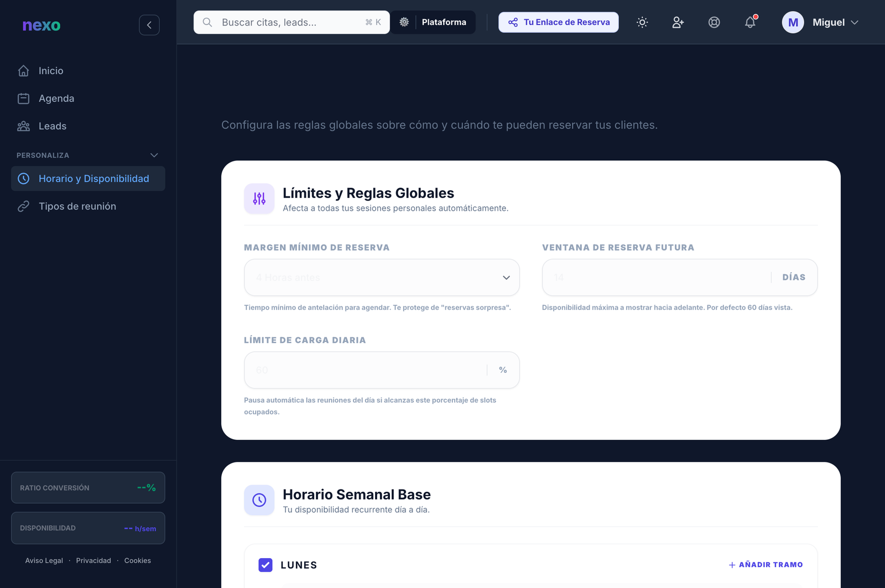Uncheck the LUNES availability checkbox
885x588 pixels.
pyautogui.click(x=265, y=565)
